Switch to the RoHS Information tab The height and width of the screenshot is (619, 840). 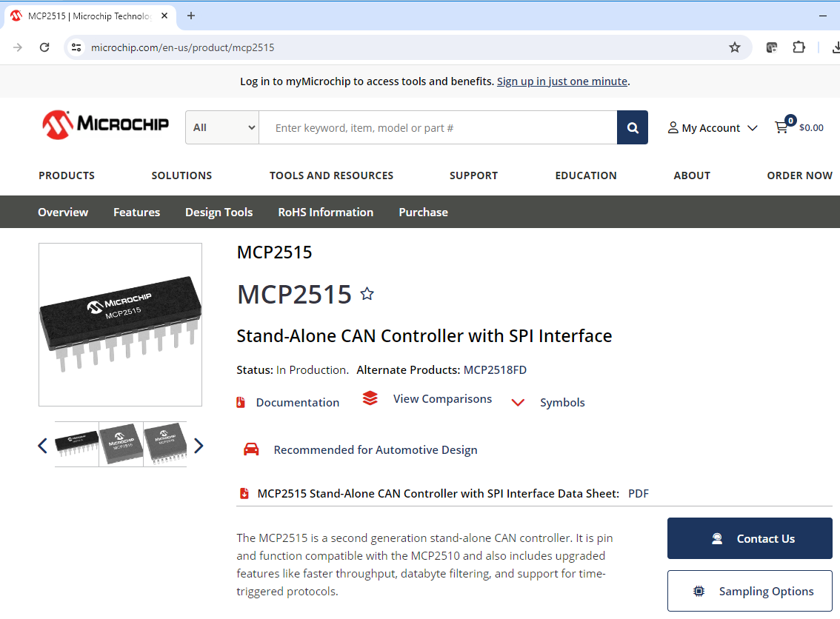[x=325, y=212]
